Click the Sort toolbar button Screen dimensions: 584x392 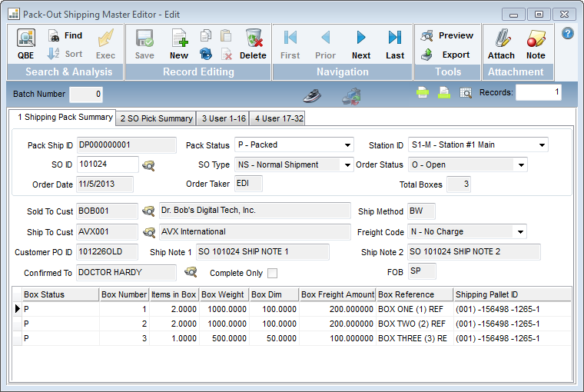pyautogui.click(x=65, y=54)
